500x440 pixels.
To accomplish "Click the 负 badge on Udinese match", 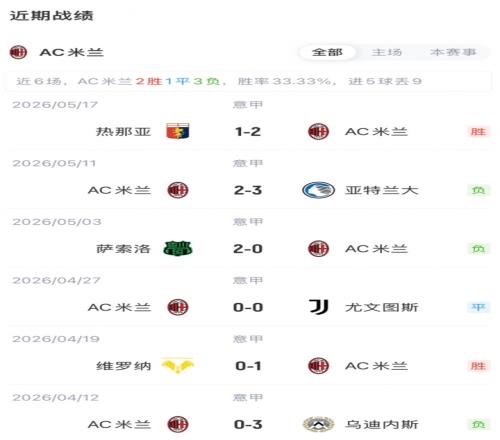I will (x=478, y=424).
